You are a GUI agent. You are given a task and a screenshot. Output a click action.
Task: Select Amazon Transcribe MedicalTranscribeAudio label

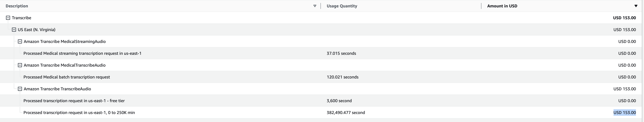(65, 65)
